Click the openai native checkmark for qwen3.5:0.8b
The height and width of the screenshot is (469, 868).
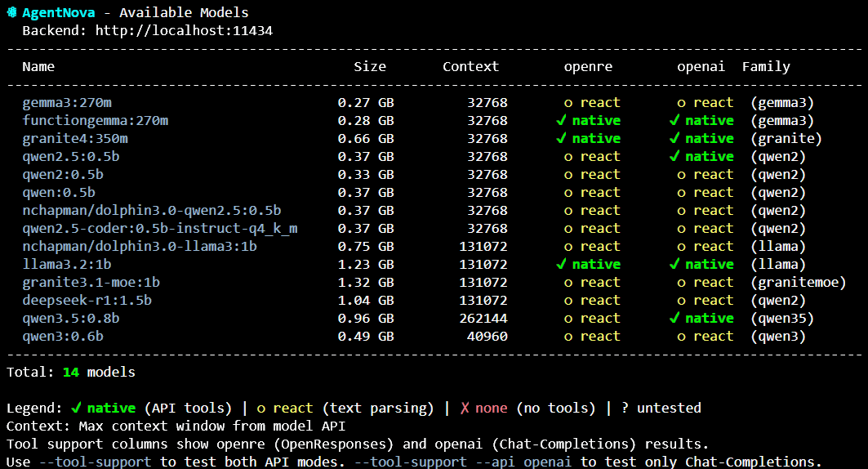(x=674, y=318)
